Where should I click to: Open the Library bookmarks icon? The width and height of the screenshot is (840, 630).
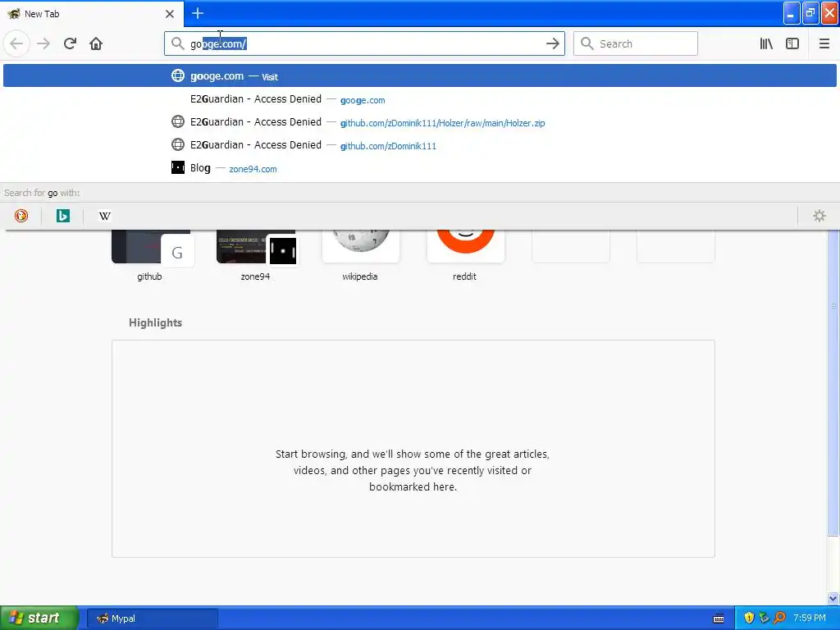tap(766, 43)
